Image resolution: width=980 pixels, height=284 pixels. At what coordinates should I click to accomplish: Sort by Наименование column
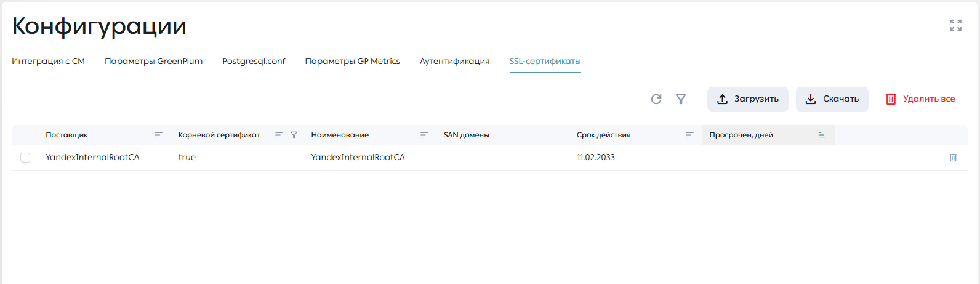424,135
